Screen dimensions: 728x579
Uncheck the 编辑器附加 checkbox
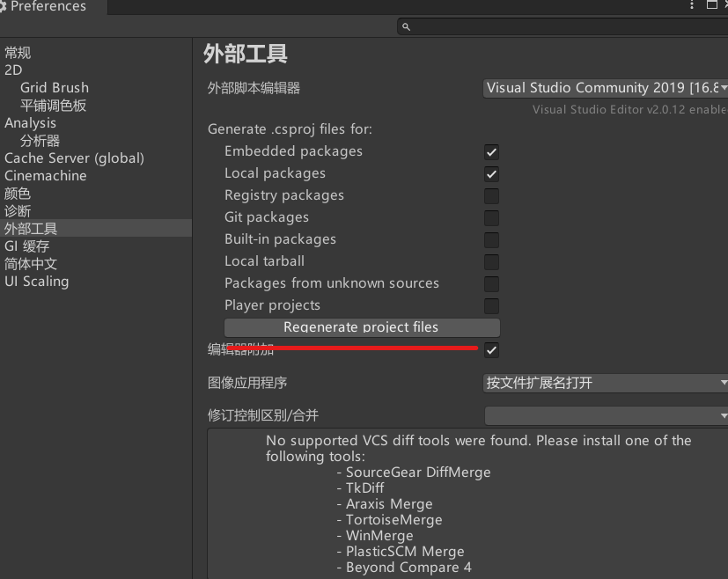tap(490, 348)
